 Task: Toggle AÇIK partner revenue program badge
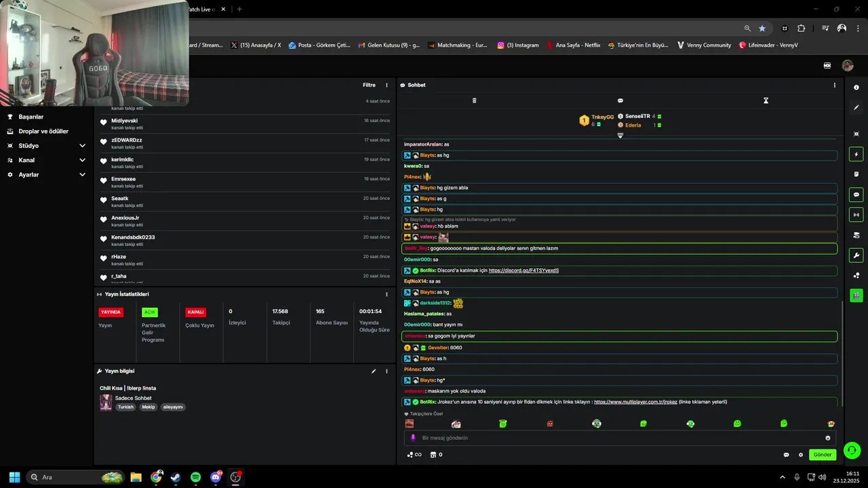tap(150, 312)
